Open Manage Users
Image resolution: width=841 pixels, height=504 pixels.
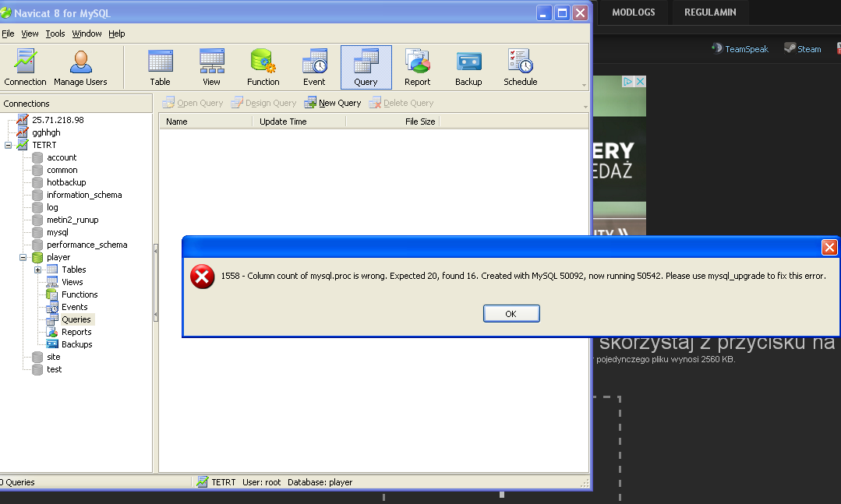pos(80,68)
